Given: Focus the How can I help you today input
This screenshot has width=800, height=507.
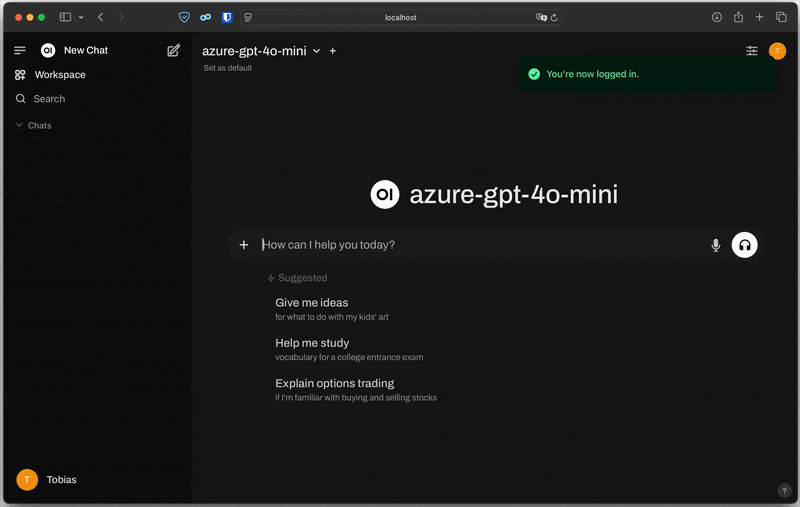Looking at the screenshot, I should tap(480, 245).
